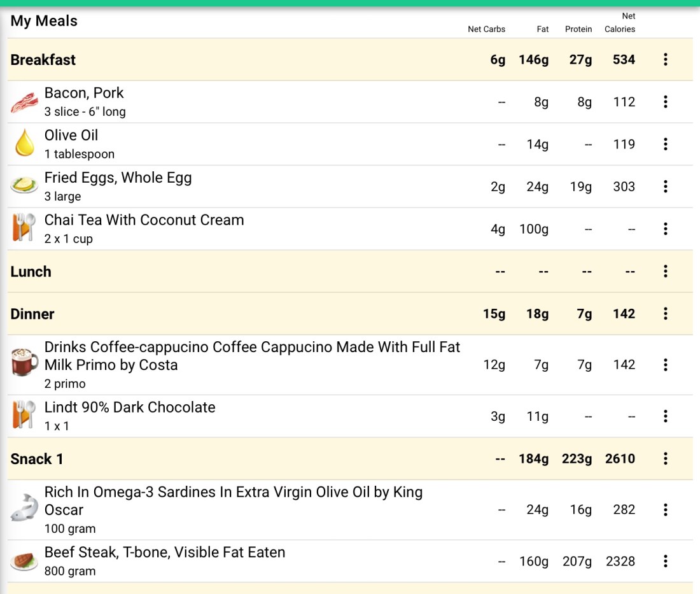Select the Lunch meal header

[x=31, y=272]
